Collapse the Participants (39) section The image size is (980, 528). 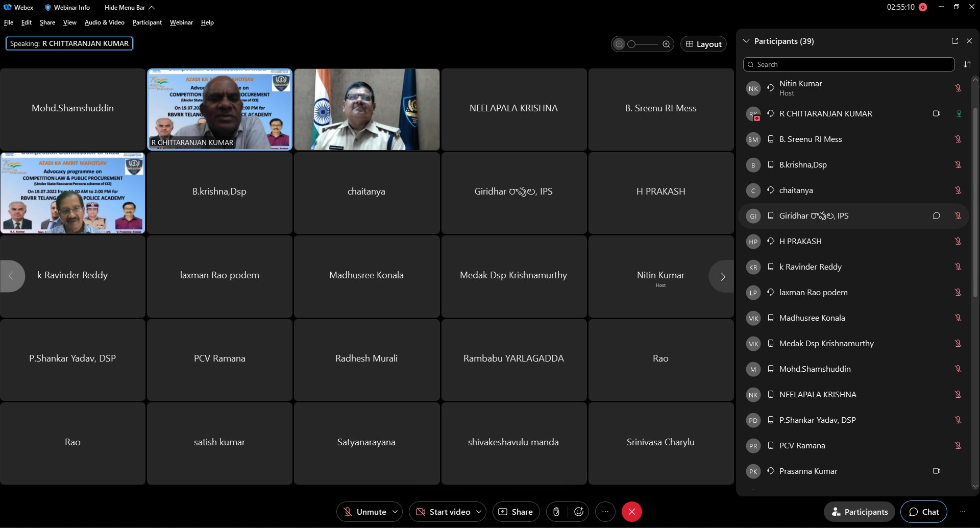point(746,41)
